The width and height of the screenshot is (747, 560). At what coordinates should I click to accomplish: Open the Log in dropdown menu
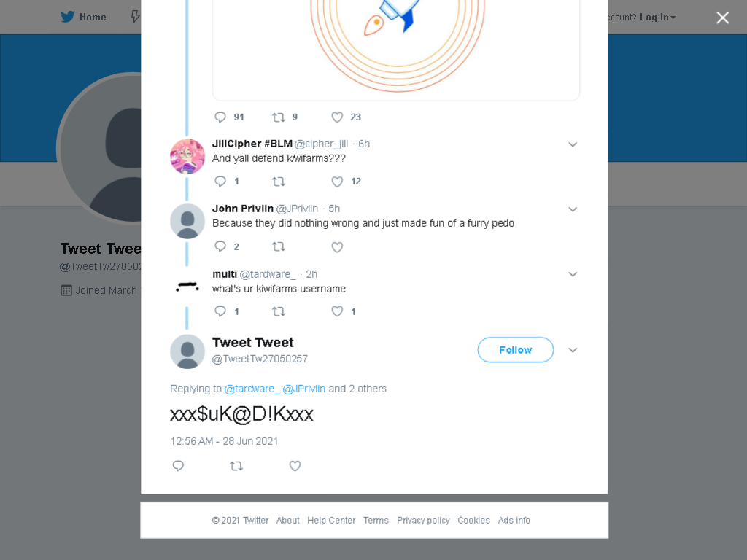point(657,17)
